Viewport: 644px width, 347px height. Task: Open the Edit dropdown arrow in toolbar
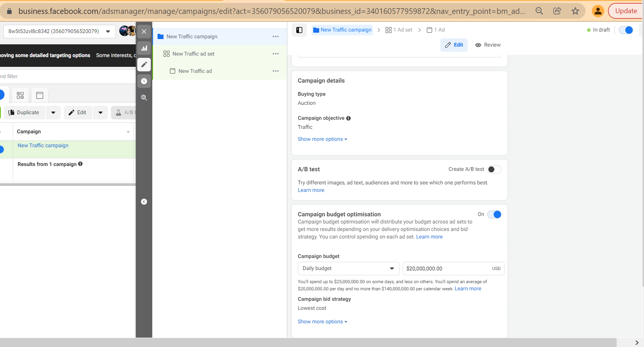[x=101, y=113]
